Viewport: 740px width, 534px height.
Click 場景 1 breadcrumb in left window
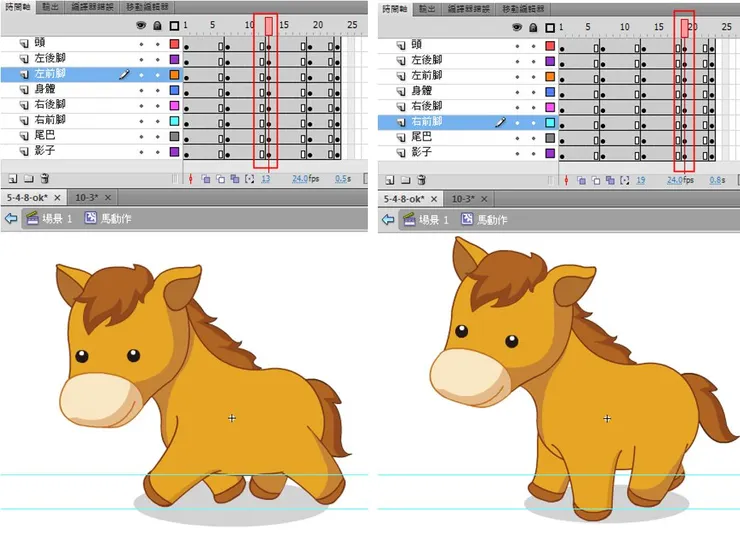coord(49,218)
